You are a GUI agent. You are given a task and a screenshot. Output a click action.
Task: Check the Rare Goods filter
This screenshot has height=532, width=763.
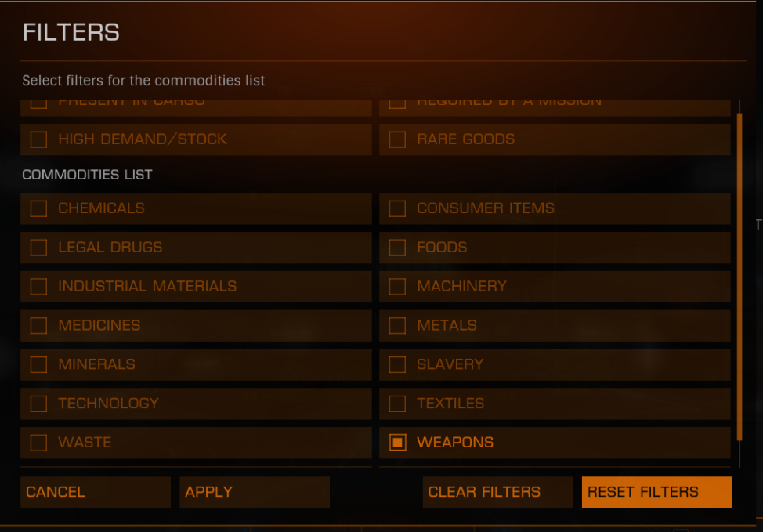coord(397,139)
